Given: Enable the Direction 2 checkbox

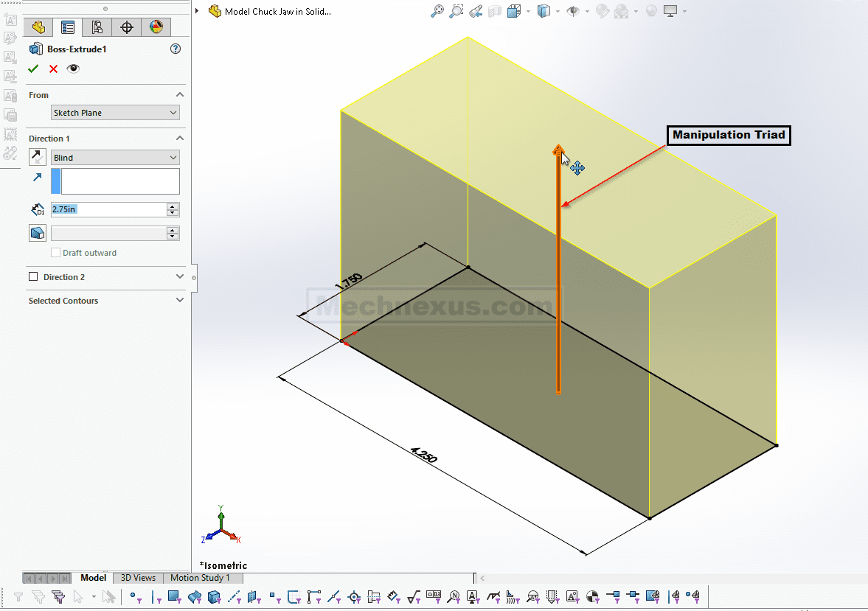Looking at the screenshot, I should (x=33, y=277).
